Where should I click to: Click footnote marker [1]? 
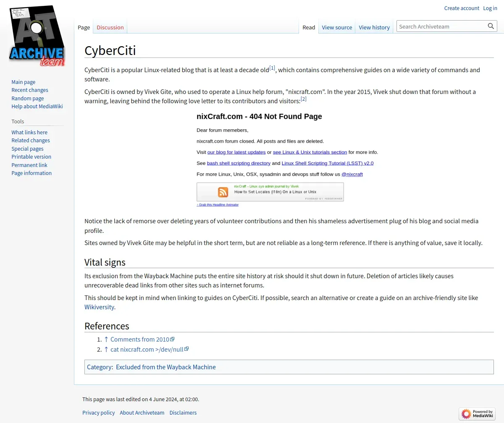click(272, 68)
